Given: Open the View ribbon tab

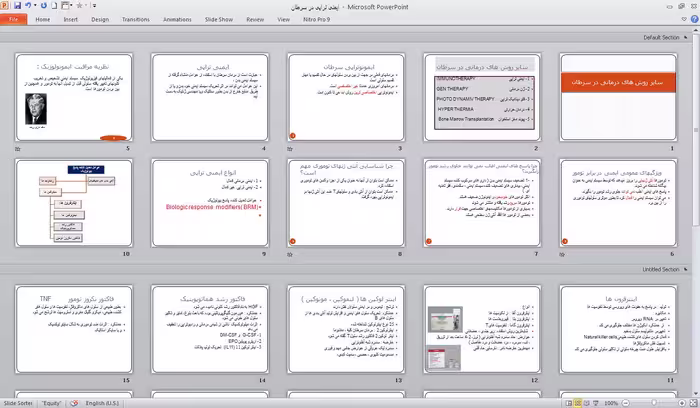Looking at the screenshot, I should 283,19.
